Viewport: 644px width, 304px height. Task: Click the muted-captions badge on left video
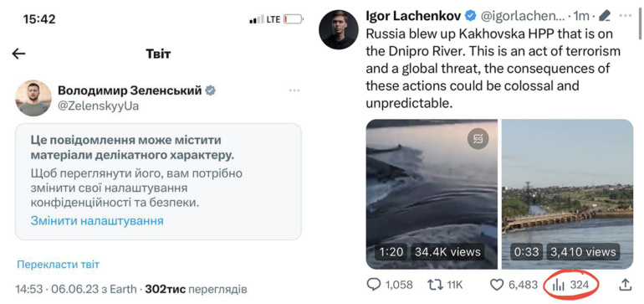478,139
